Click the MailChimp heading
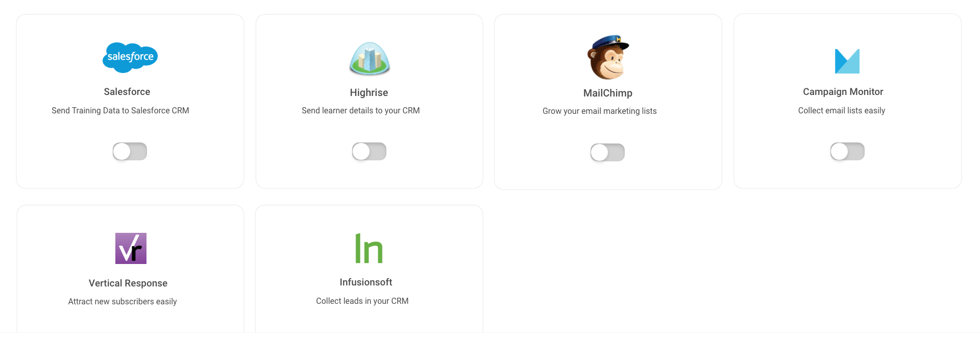Screen dimensions: 980x361 coord(608,93)
